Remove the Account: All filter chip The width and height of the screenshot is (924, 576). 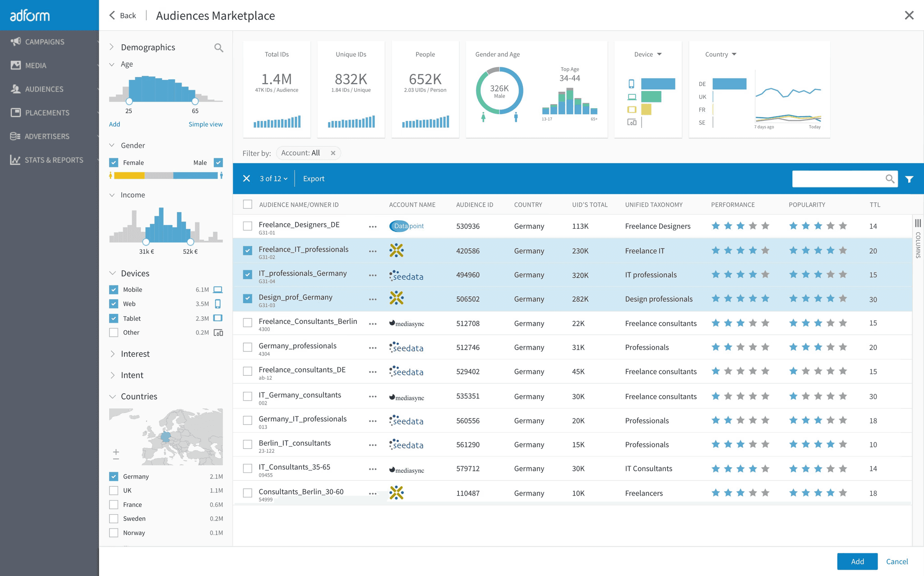(333, 153)
